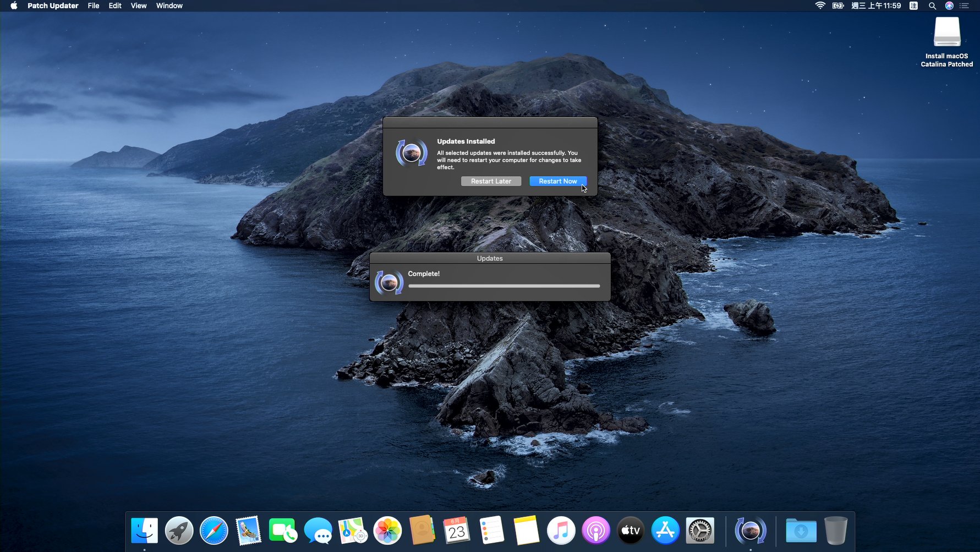Open Launchpad rocket icon in Dock
The image size is (980, 552).
[179, 531]
